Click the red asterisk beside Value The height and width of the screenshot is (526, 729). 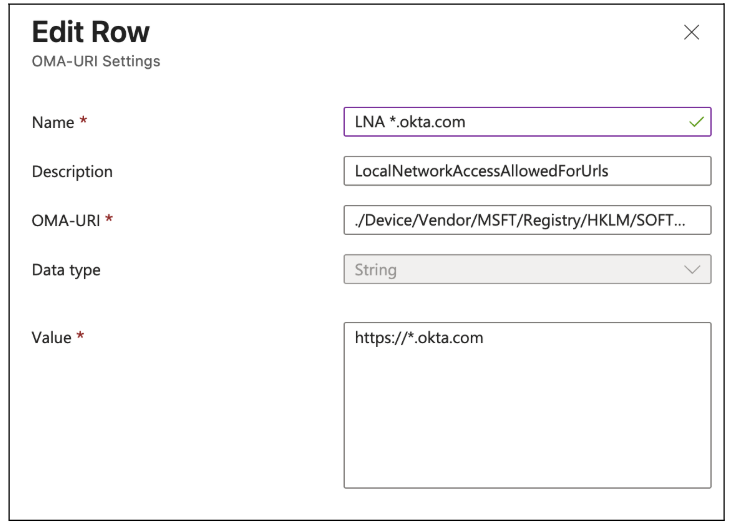[x=81, y=338]
